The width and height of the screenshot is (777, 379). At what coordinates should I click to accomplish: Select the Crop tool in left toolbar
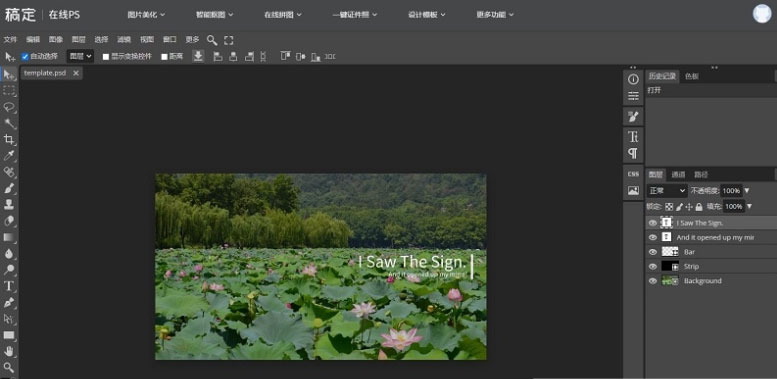pyautogui.click(x=9, y=139)
